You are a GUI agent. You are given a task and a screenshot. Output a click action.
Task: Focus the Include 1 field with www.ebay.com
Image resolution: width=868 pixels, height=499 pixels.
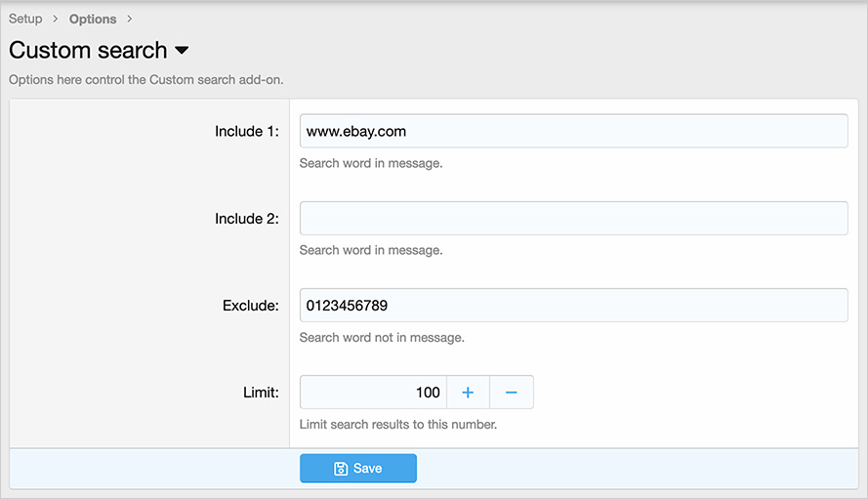click(x=573, y=131)
